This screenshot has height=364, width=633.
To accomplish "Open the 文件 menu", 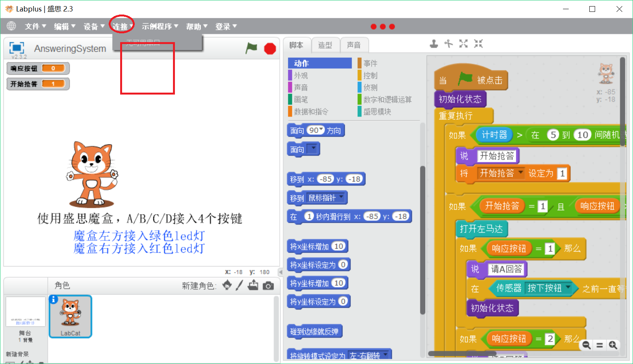I will 36,26.
